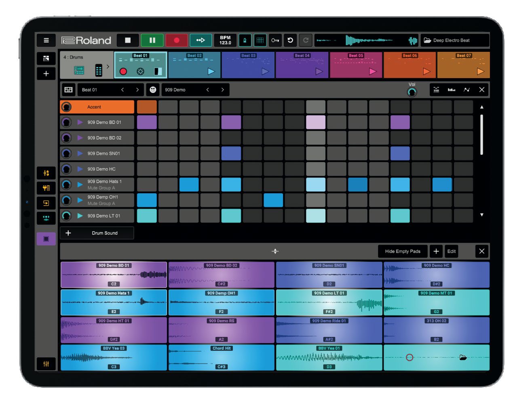Play the Beat 03 clip

265,72
